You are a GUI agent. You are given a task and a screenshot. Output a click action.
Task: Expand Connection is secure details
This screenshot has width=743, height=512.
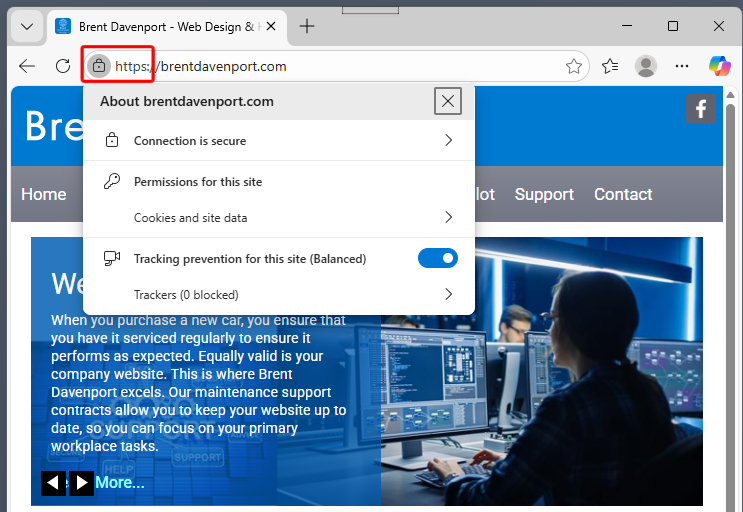(448, 141)
